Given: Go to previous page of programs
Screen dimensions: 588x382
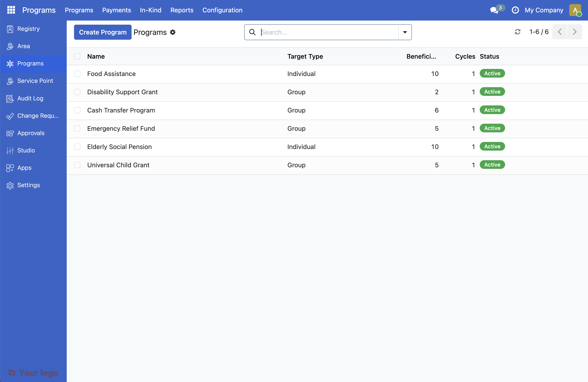Looking at the screenshot, I should pos(560,31).
